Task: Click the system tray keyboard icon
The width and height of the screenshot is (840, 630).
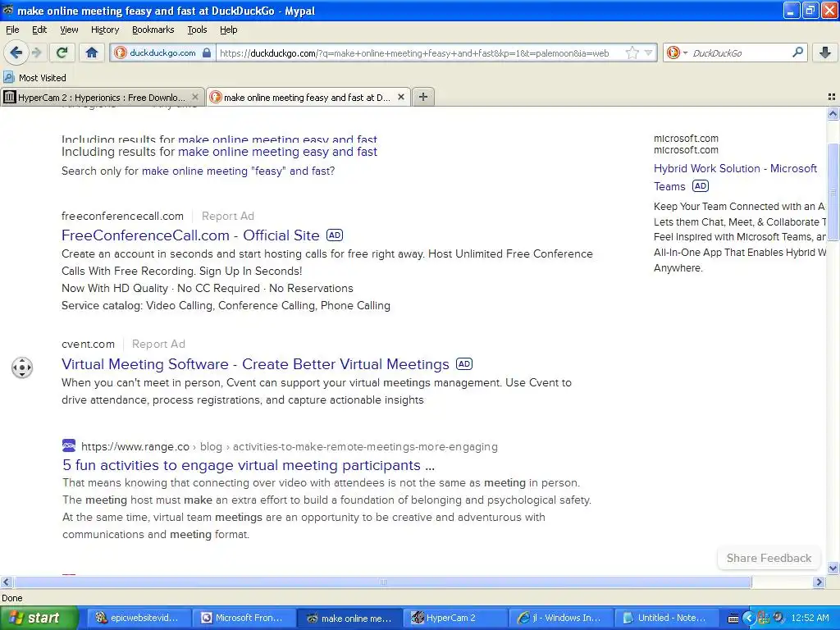Action: tap(733, 619)
